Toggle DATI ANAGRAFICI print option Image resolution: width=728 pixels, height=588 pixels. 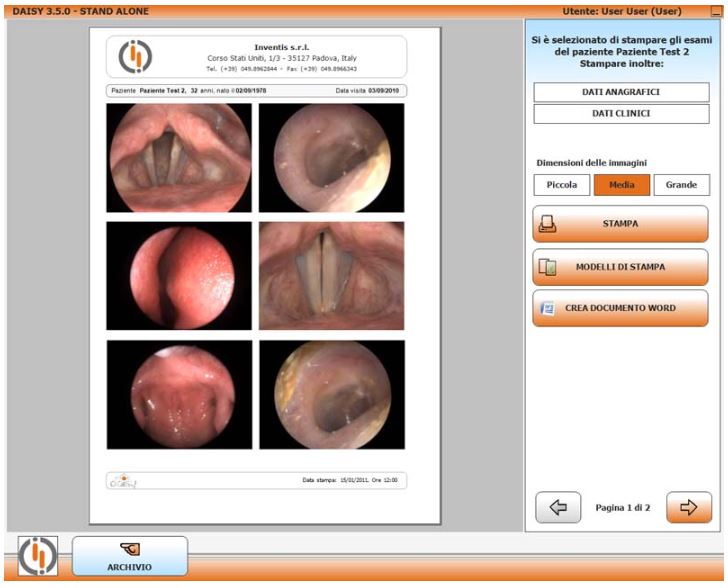(x=621, y=92)
